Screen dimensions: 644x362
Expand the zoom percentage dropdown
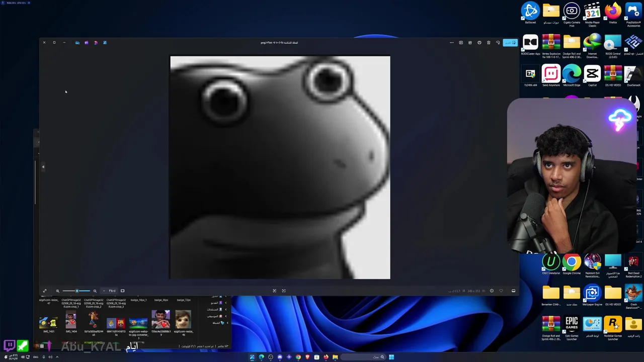[x=104, y=291]
